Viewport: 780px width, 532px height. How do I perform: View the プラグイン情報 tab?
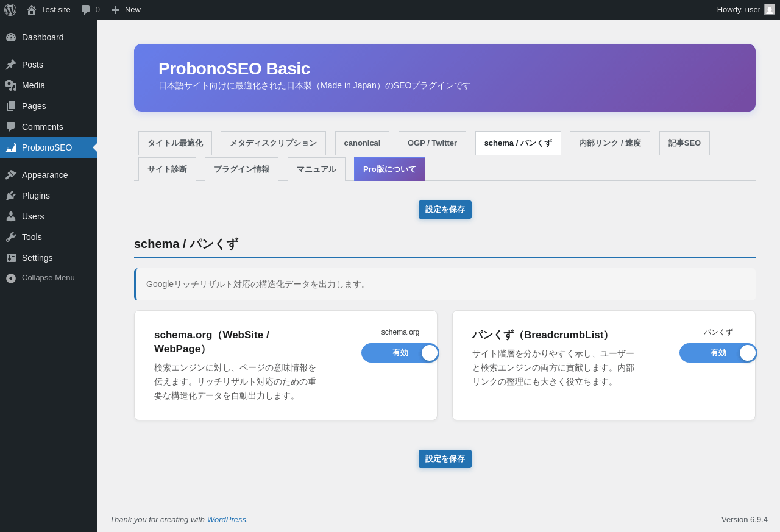tap(241, 169)
